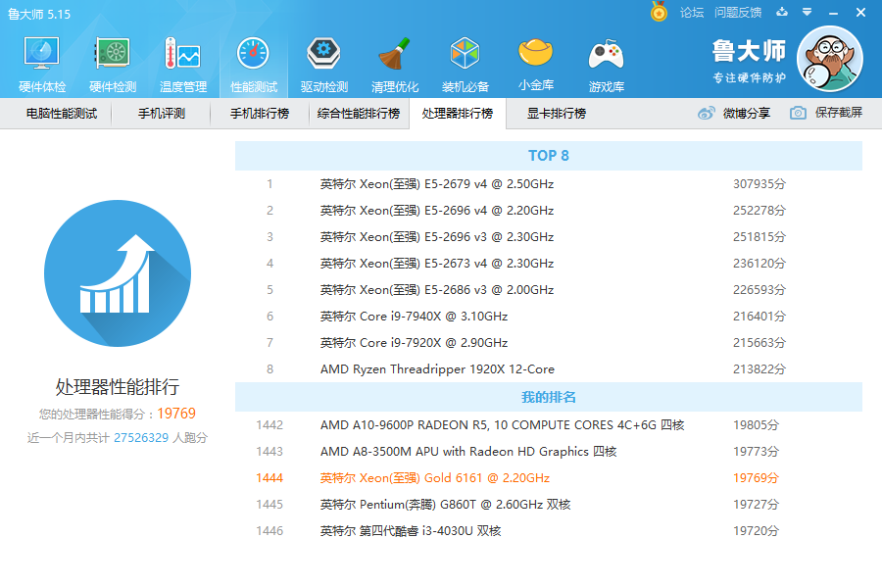Click score 213822分
882x588 pixels.
coord(759,369)
